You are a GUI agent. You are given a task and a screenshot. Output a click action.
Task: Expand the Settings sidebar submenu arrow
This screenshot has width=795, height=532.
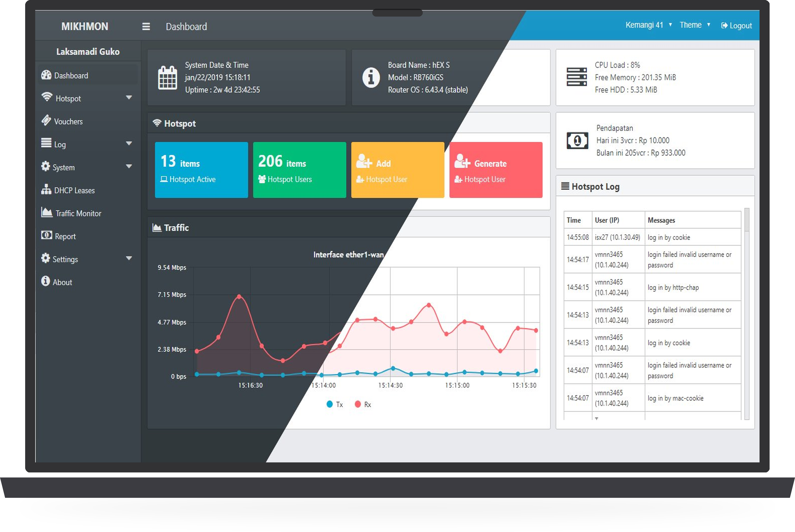(129, 259)
